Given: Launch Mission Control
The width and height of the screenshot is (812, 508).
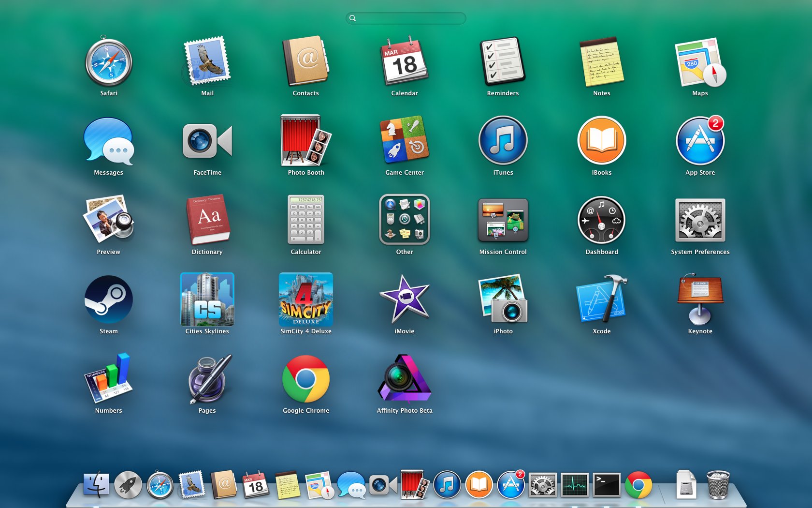Looking at the screenshot, I should (x=503, y=220).
